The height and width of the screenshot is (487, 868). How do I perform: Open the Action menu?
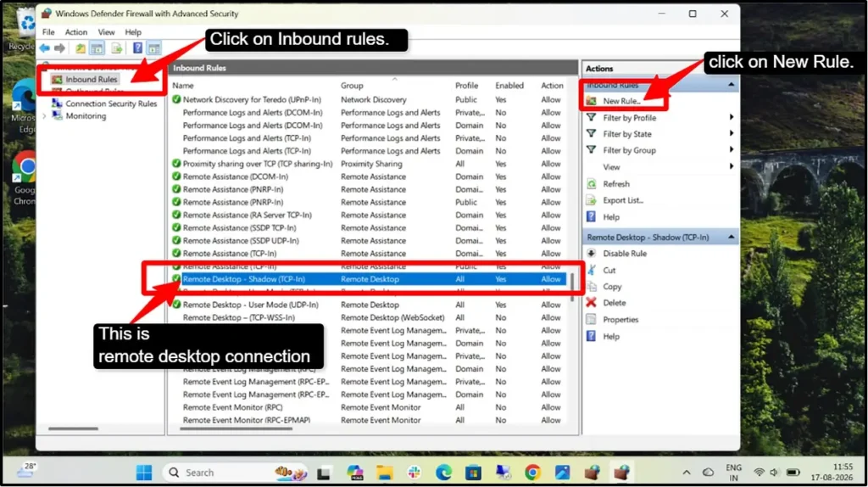click(75, 32)
